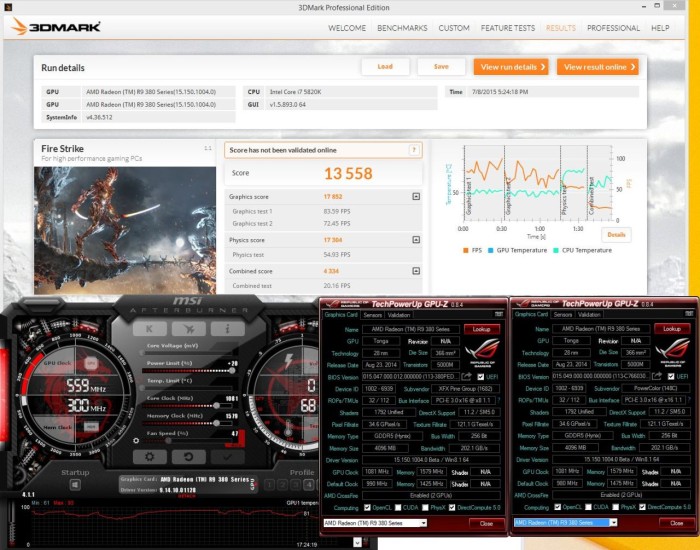Toggle OpenCL checkbox in the XFX GPU-Z window

[x=367, y=508]
